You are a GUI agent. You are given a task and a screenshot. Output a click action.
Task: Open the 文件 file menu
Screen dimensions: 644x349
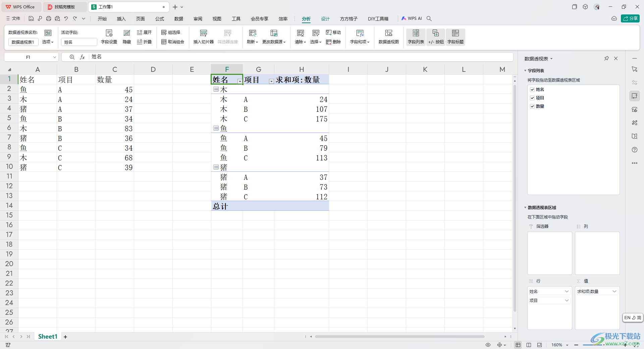point(13,19)
